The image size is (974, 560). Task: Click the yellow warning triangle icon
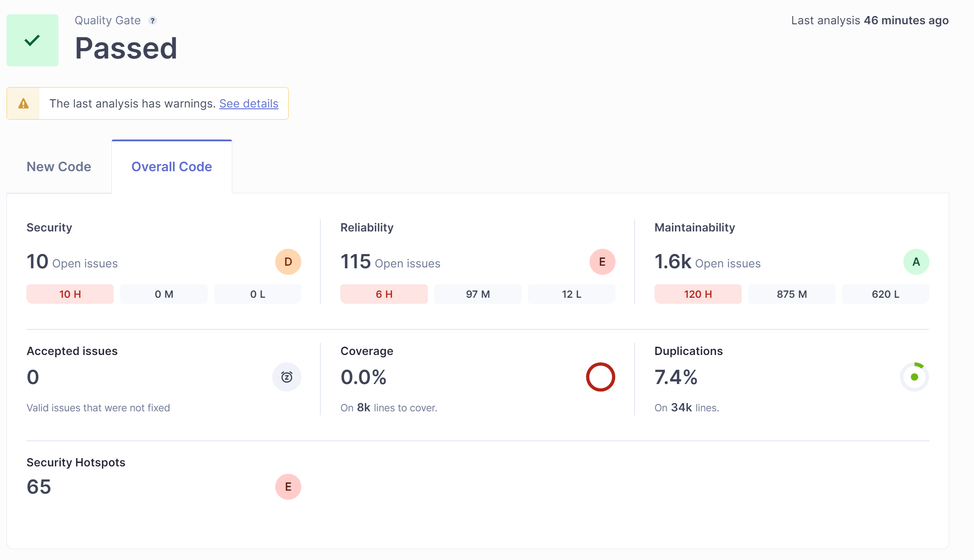tap(23, 104)
